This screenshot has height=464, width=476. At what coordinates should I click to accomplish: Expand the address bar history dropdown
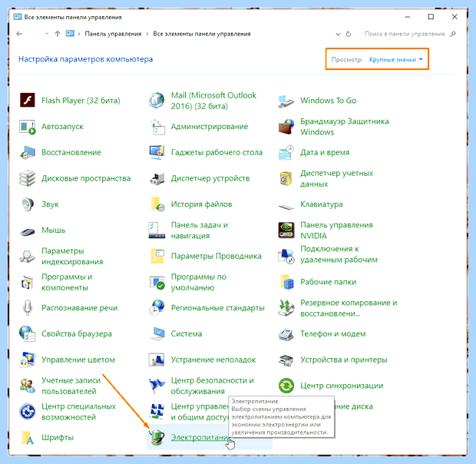338,34
